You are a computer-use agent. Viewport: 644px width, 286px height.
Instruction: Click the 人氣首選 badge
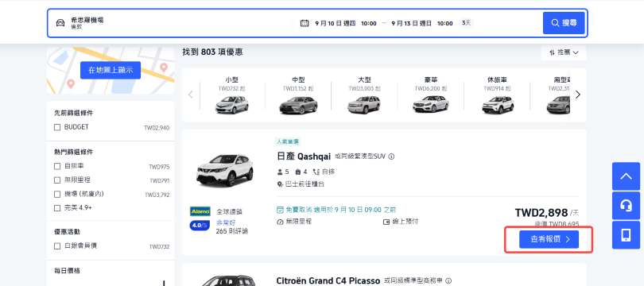(288, 141)
